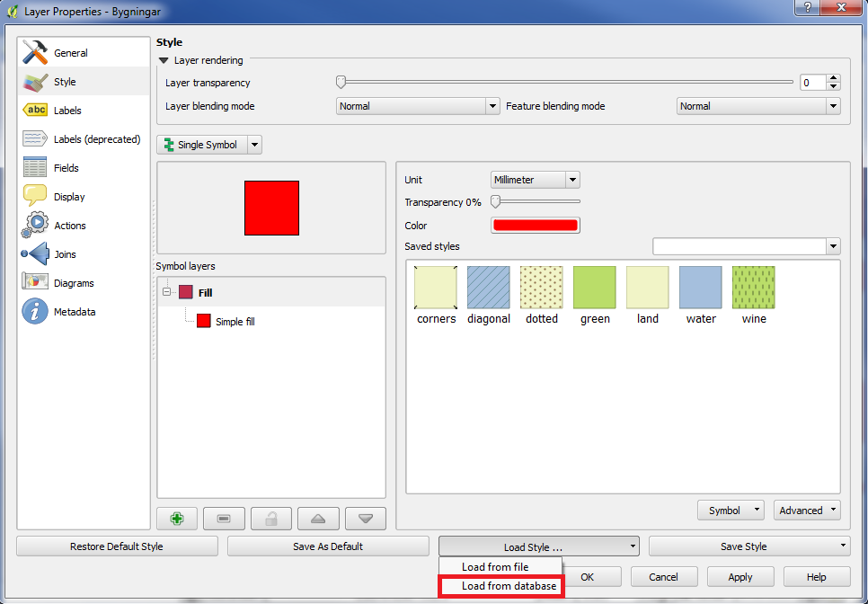Open the Save Style dropdown
868x604 pixels.
pyautogui.click(x=749, y=546)
